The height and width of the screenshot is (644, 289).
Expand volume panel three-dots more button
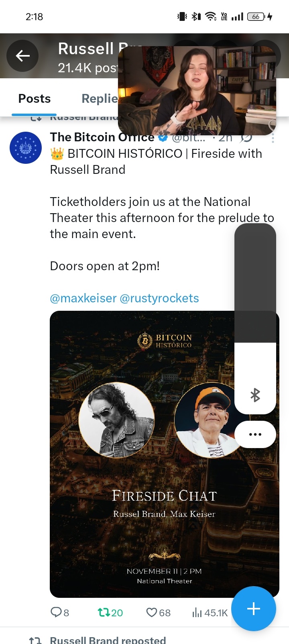[255, 434]
